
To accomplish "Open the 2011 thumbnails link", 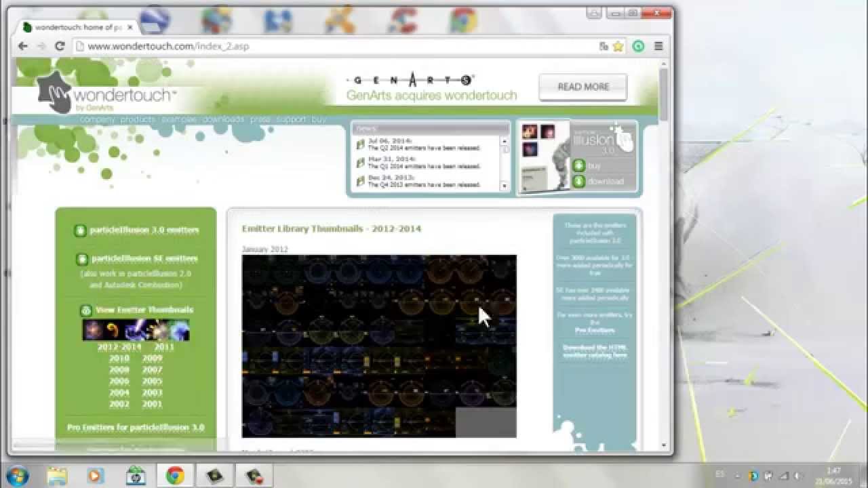I will (164, 347).
